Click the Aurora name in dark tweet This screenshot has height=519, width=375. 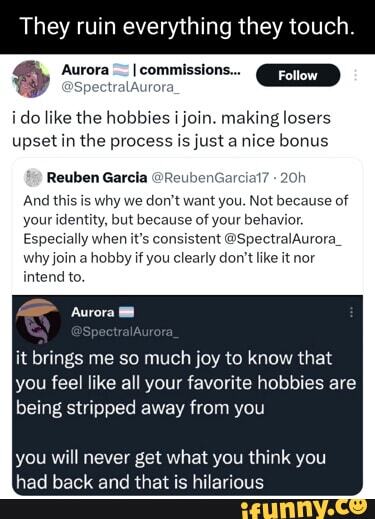coord(92,312)
